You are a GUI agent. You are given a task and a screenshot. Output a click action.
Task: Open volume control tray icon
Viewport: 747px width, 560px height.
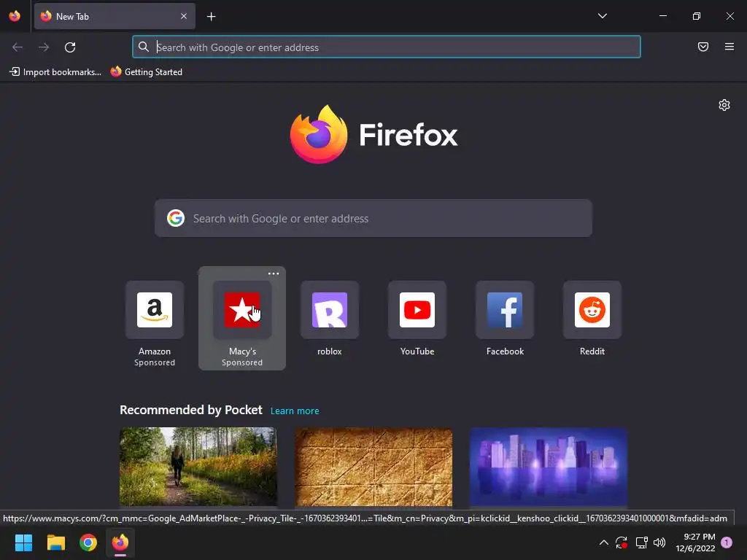(x=659, y=542)
